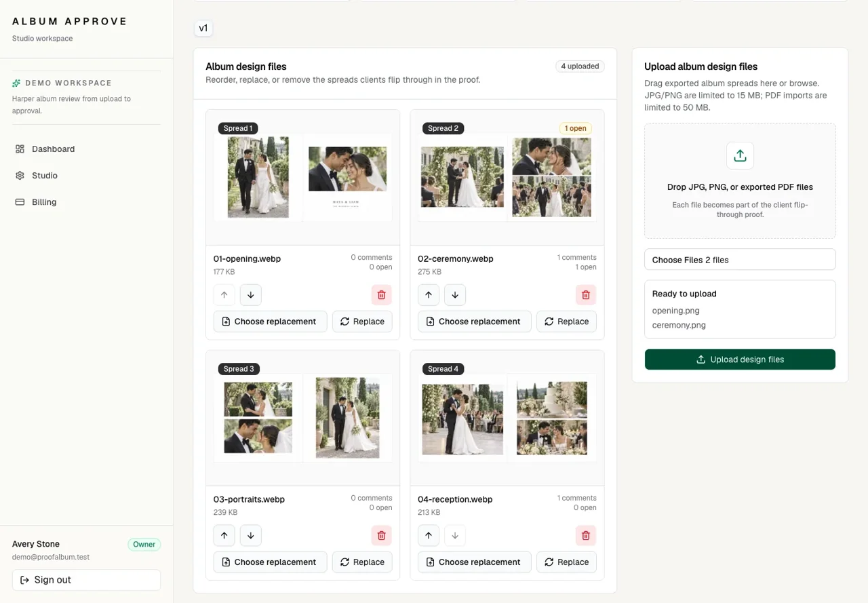
Task: Move 03-portraits.webp spread up
Action: point(224,536)
